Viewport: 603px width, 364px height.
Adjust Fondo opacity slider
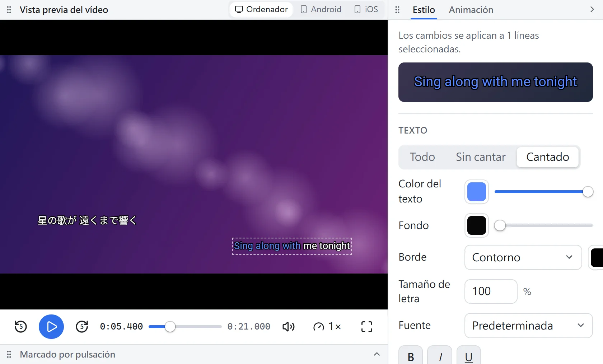click(x=544, y=225)
